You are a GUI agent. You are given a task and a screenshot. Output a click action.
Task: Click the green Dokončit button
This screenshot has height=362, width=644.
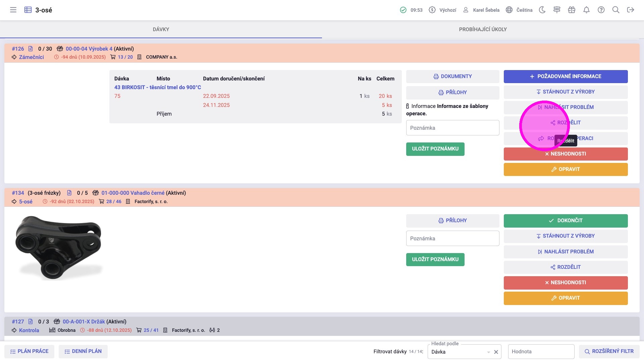click(566, 221)
